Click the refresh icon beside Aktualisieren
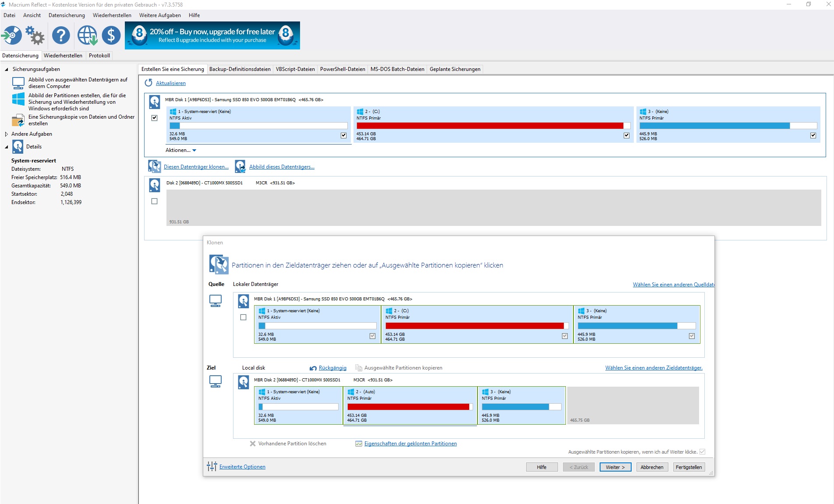Image resolution: width=834 pixels, height=504 pixels. (148, 83)
